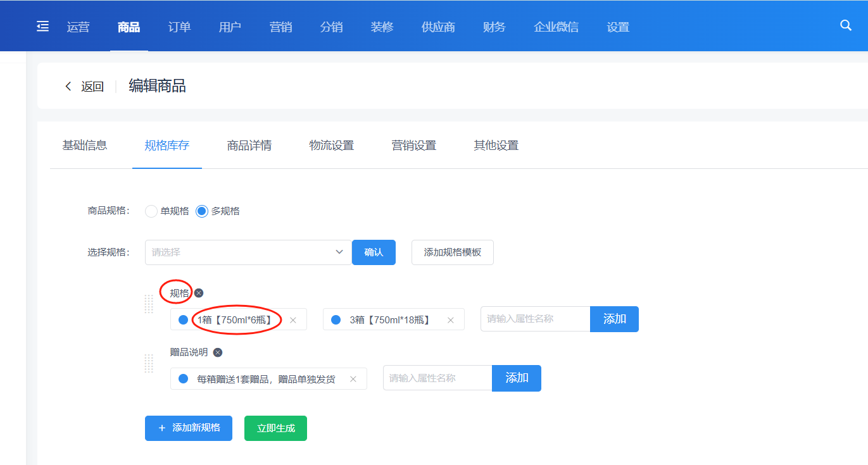868x465 pixels.
Task: Open the search magnifier icon
Action: (846, 25)
